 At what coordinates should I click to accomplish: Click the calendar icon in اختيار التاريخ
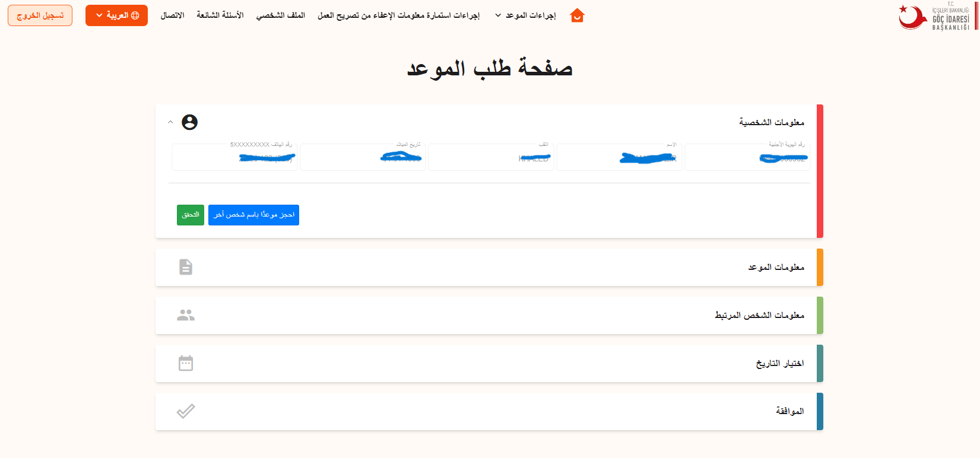click(x=186, y=363)
